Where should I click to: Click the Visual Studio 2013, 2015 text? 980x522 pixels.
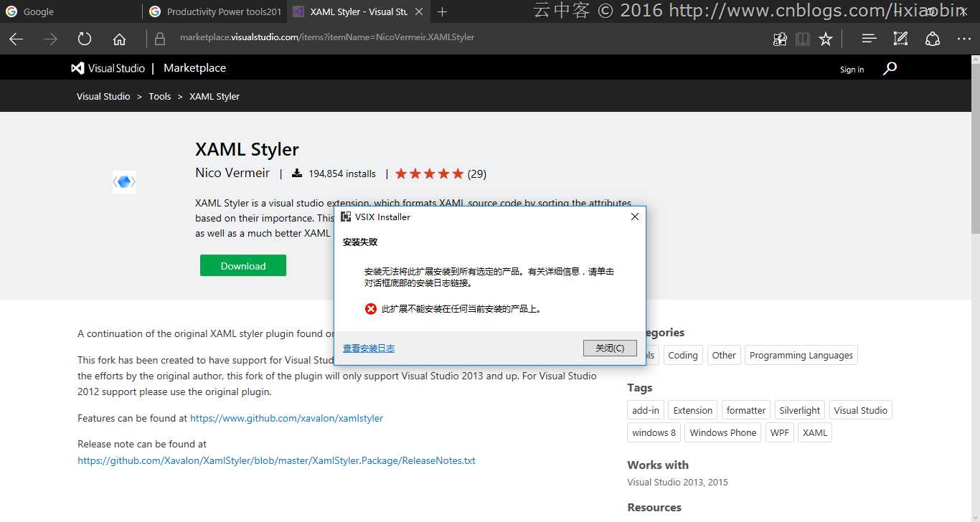pos(678,482)
